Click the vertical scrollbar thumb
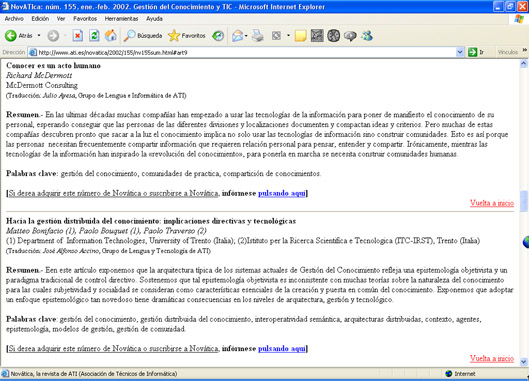This screenshot has width=529, height=381. (524, 201)
